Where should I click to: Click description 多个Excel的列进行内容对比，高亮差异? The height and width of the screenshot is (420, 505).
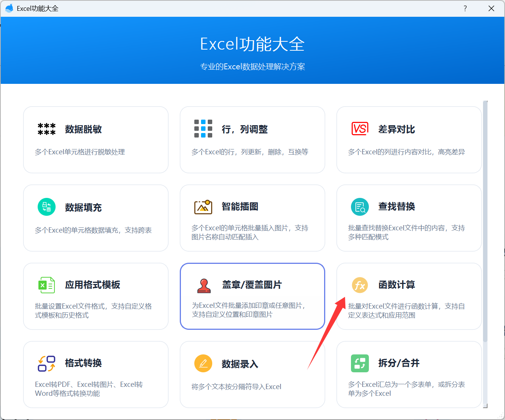pyautogui.click(x=407, y=152)
